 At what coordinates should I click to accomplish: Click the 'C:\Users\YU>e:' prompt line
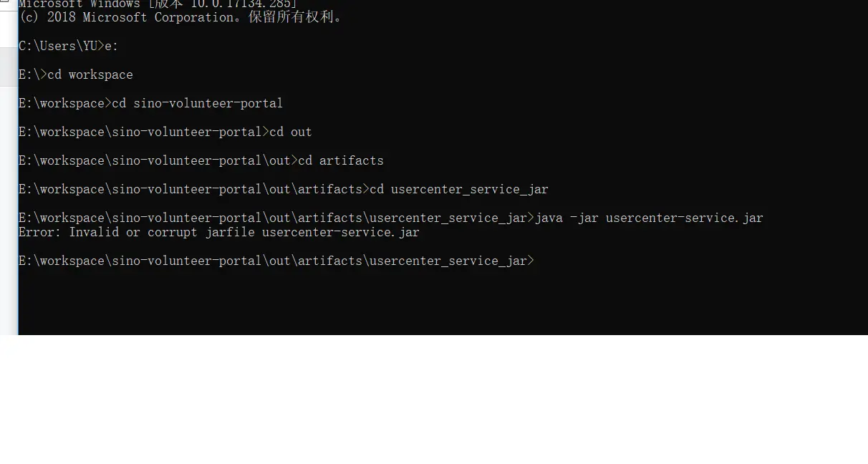[x=69, y=46]
